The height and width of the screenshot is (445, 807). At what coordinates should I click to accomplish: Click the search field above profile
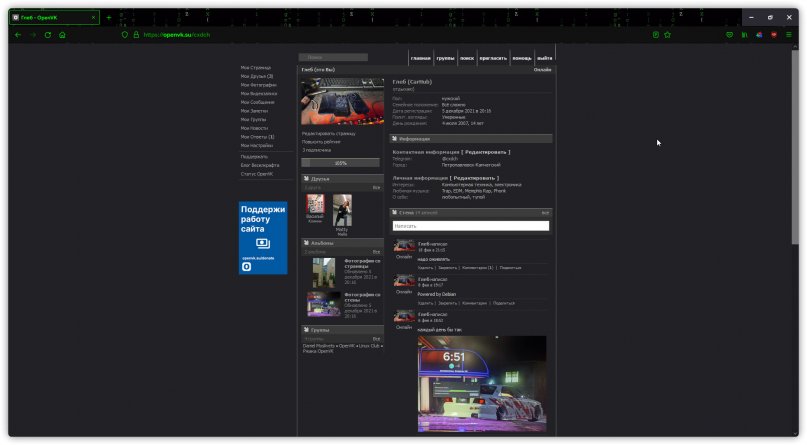point(333,57)
